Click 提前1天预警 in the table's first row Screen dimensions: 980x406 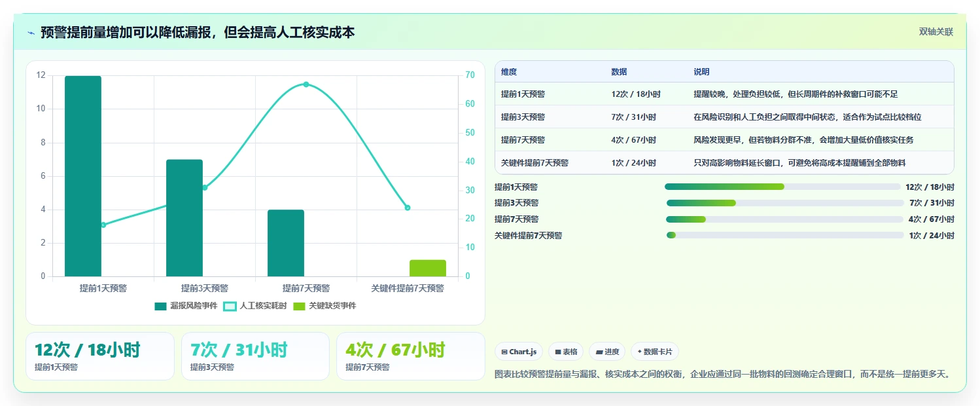[x=523, y=94]
